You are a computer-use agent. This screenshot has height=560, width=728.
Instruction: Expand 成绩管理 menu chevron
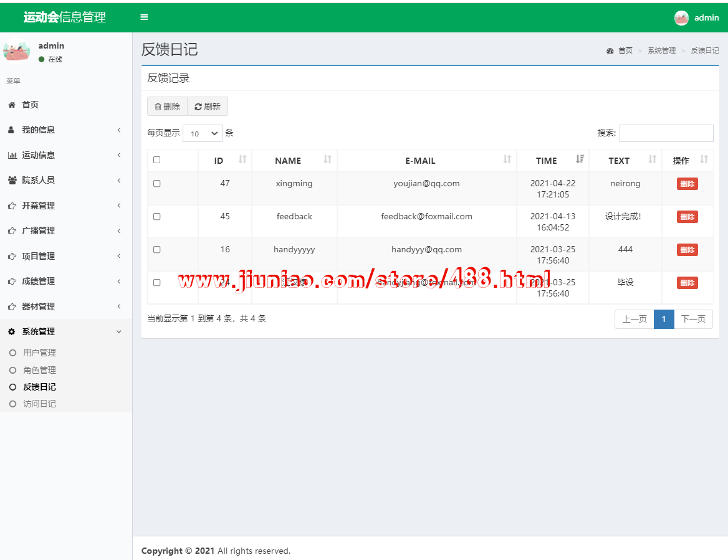[119, 281]
